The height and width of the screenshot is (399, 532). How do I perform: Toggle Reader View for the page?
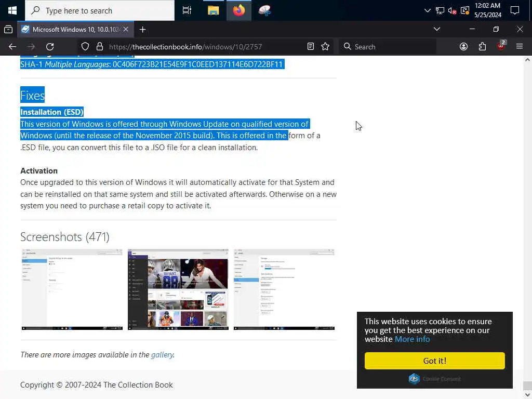click(x=311, y=46)
